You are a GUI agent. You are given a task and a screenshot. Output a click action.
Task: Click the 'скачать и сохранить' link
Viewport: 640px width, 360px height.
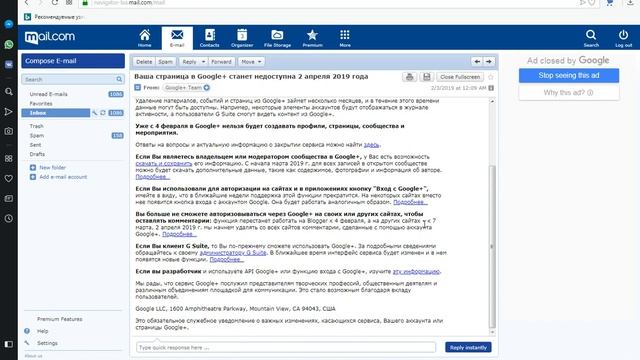tap(164, 163)
